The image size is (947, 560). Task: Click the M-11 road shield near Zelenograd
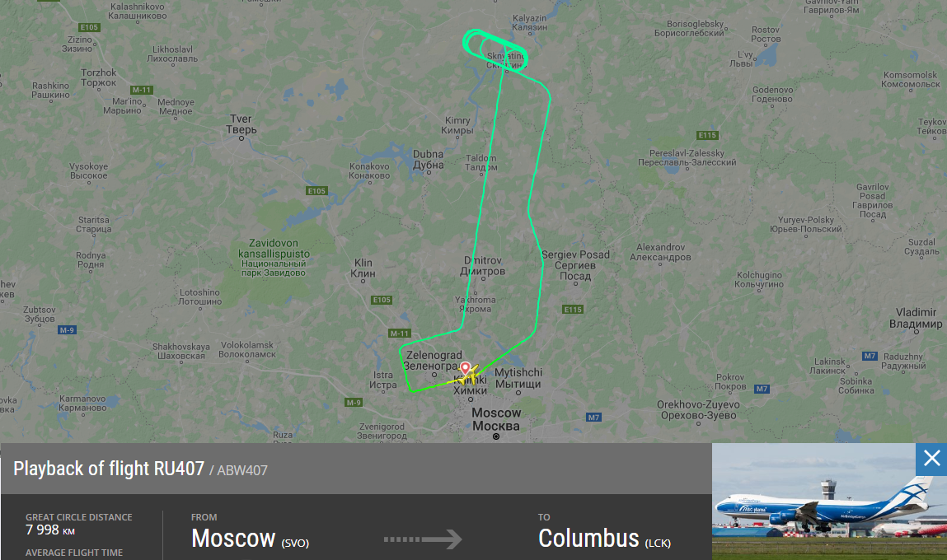pyautogui.click(x=399, y=333)
